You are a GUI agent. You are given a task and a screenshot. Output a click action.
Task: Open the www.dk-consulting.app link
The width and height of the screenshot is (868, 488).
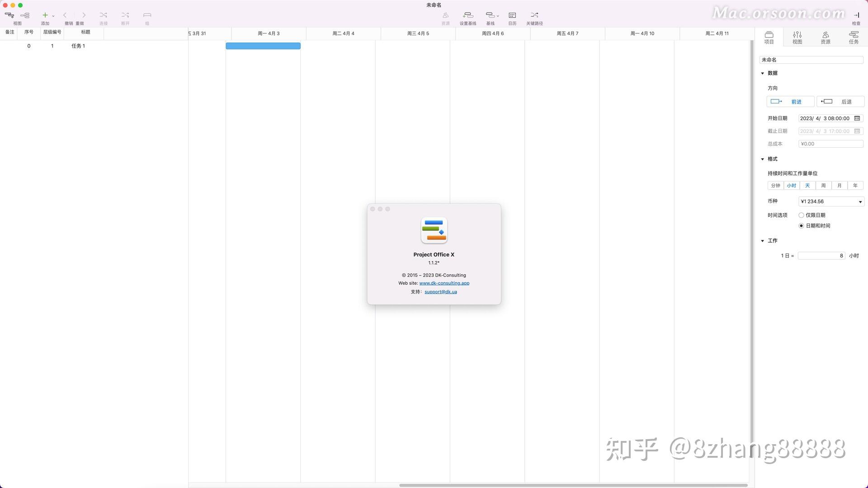click(x=444, y=283)
